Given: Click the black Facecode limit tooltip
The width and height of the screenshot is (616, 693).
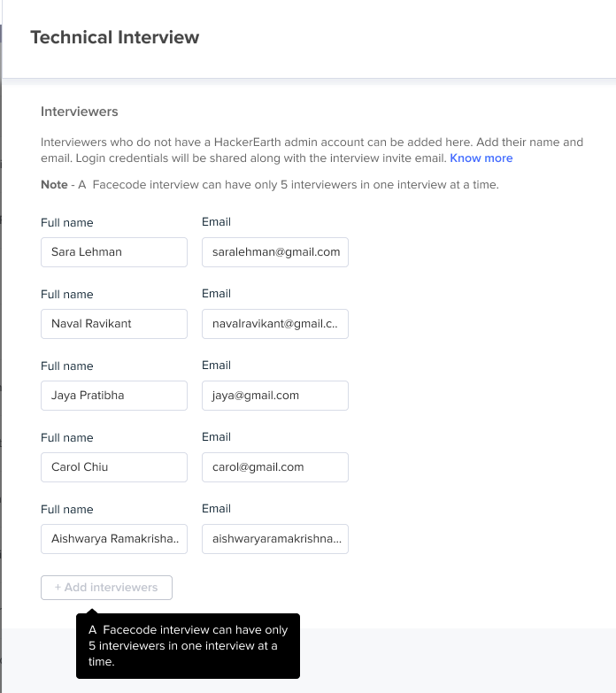Looking at the screenshot, I should (188, 646).
